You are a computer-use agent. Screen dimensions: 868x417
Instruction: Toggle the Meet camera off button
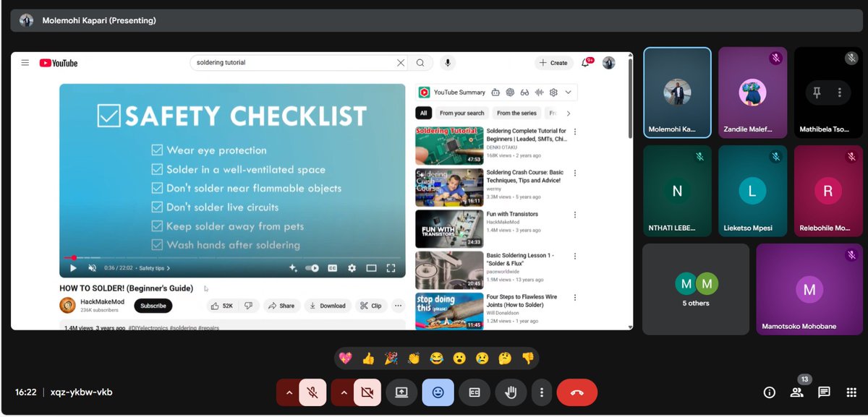367,392
